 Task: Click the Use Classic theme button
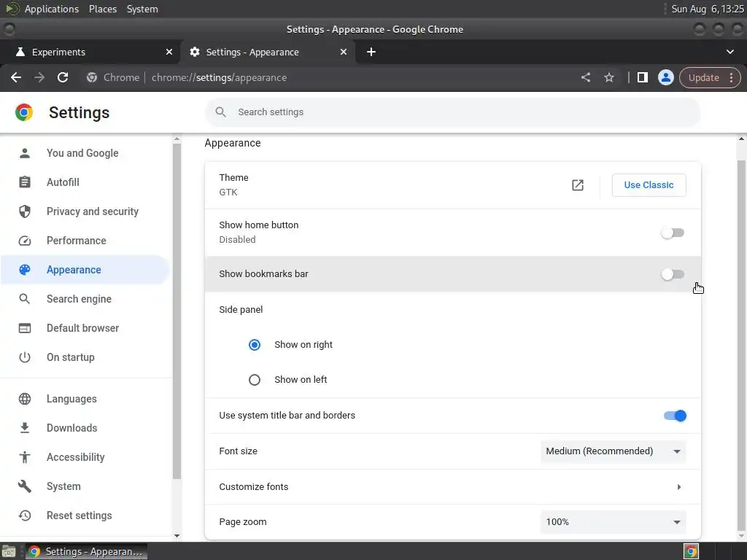649,185
